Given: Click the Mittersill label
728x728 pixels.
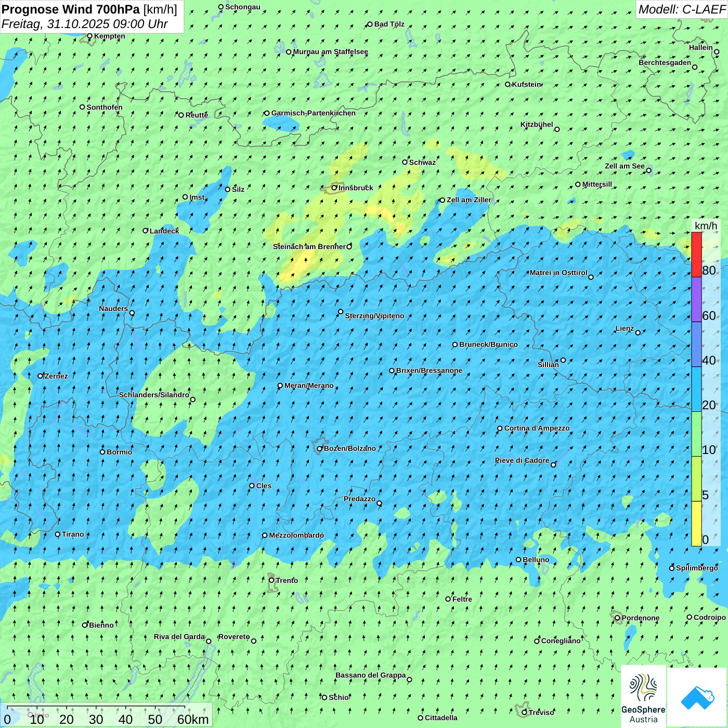Looking at the screenshot, I should (x=597, y=184).
